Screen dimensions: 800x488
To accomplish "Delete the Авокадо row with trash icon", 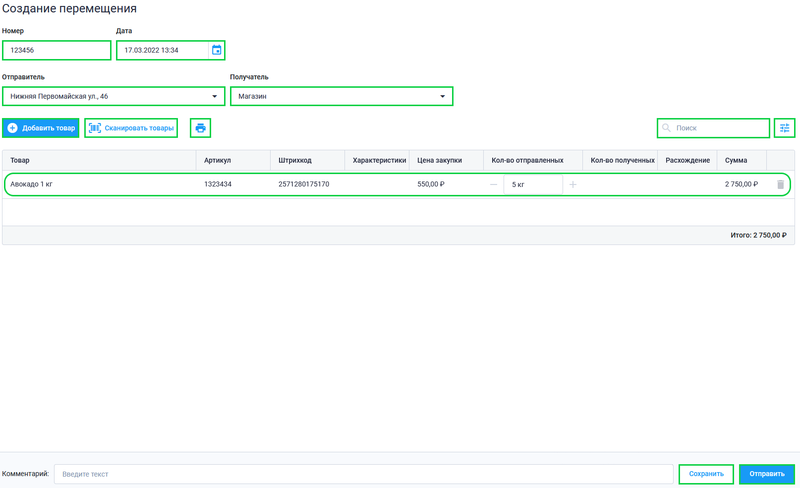I will click(x=781, y=185).
